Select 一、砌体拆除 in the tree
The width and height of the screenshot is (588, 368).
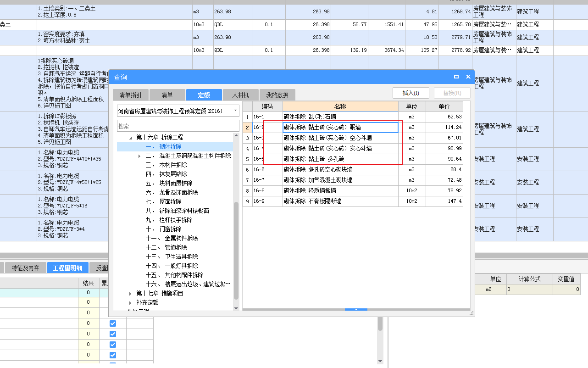pos(163,146)
